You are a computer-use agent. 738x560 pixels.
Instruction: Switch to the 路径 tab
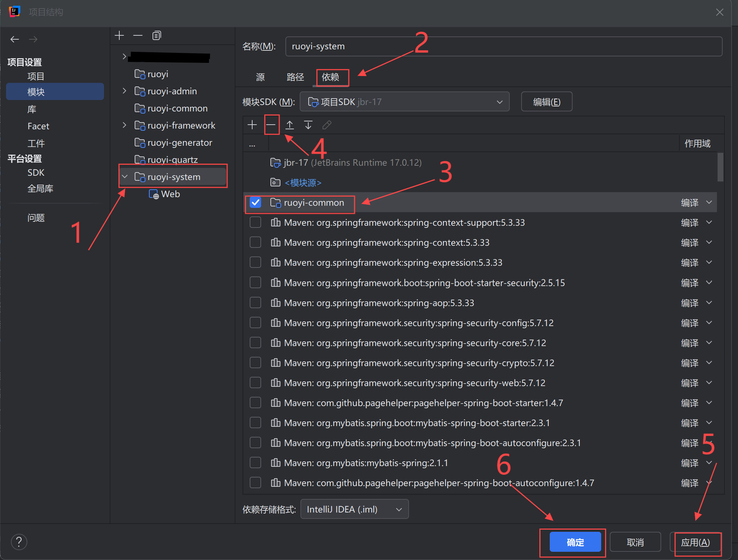click(295, 77)
